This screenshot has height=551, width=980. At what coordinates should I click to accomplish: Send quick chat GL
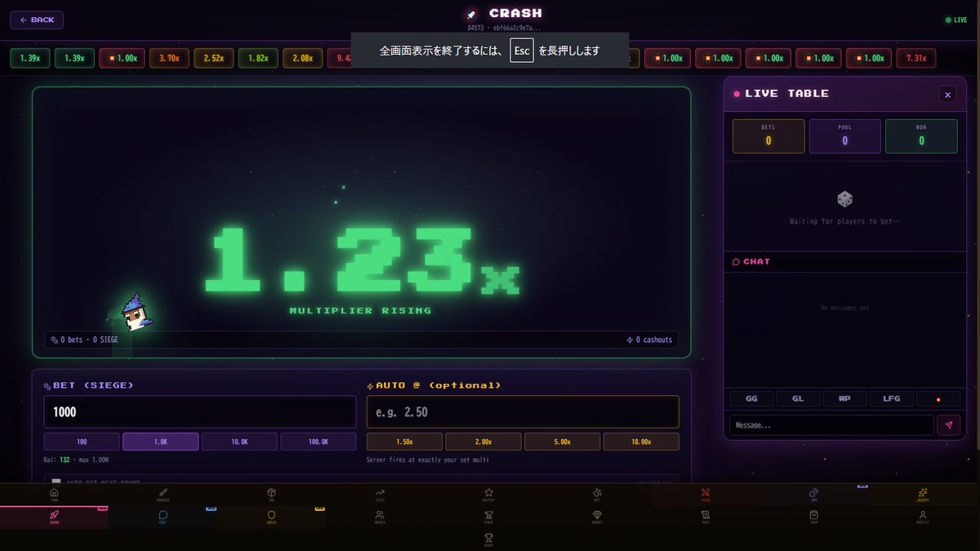(x=798, y=399)
